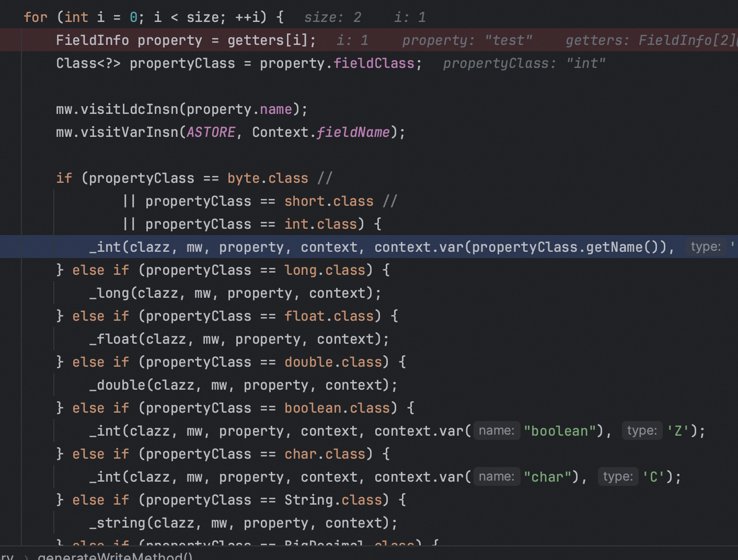Click the 'C' char literal
Screen dimensions: 738x560
point(653,477)
